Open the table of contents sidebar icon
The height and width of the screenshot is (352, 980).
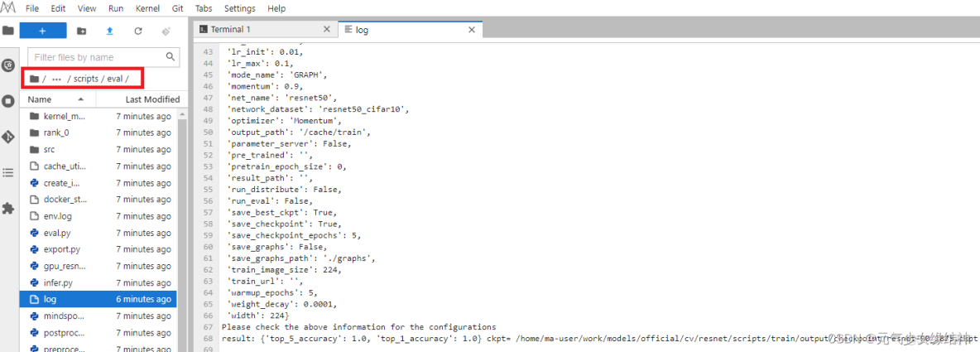point(8,172)
